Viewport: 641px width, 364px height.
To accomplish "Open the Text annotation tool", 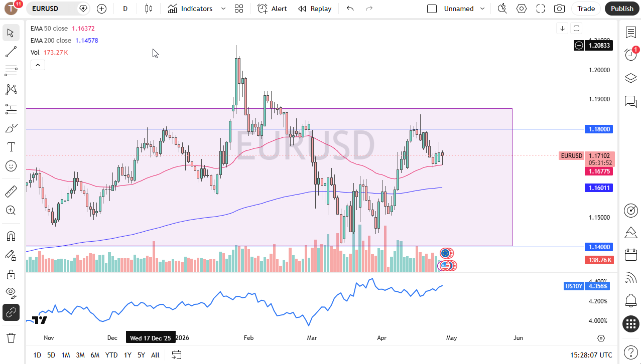I will point(11,147).
